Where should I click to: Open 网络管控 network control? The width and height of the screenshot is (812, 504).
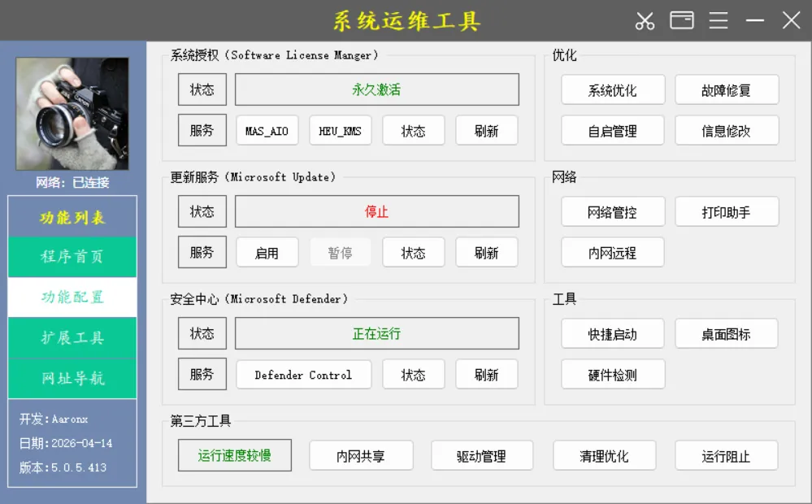click(x=612, y=211)
